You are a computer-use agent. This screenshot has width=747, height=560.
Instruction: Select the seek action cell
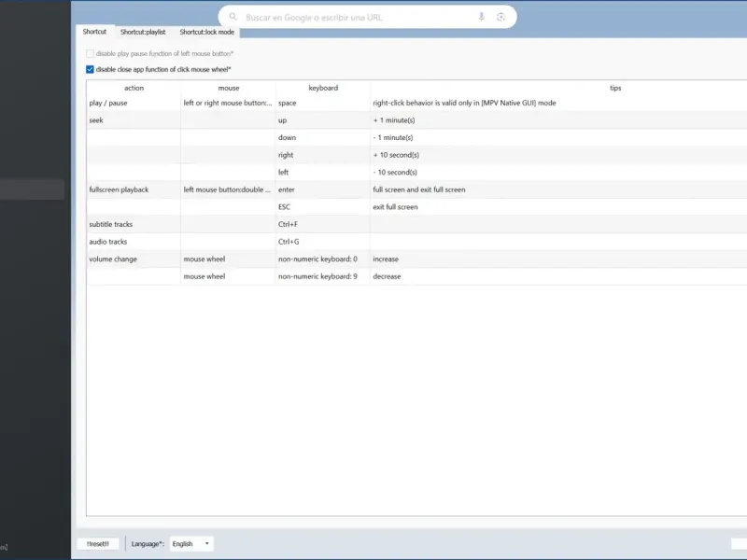(x=134, y=120)
